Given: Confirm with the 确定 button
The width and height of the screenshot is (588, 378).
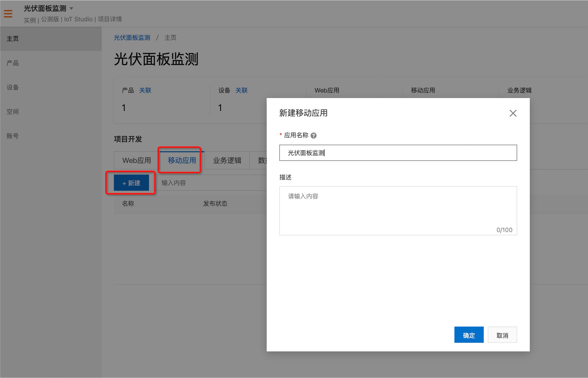Looking at the screenshot, I should [x=469, y=335].
